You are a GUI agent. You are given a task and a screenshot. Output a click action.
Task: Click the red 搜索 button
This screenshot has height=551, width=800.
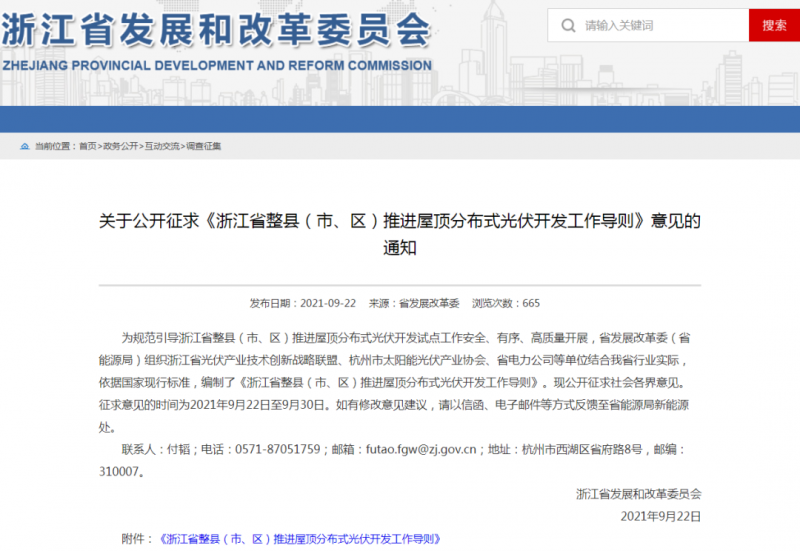774,25
